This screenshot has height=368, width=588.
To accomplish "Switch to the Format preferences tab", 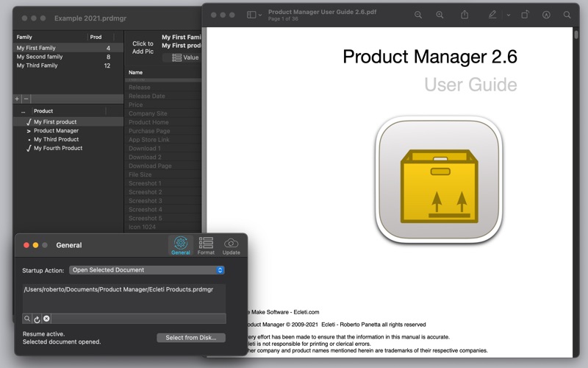I will click(206, 246).
